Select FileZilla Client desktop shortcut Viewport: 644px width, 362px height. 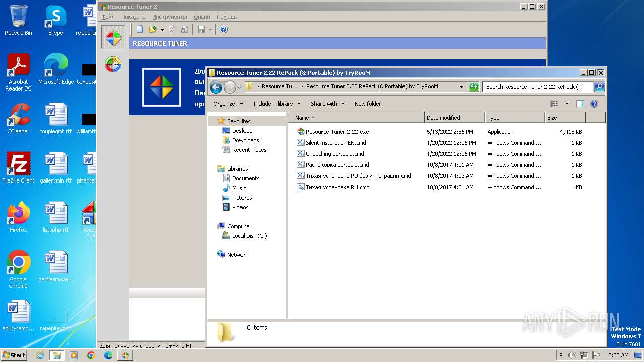[18, 167]
